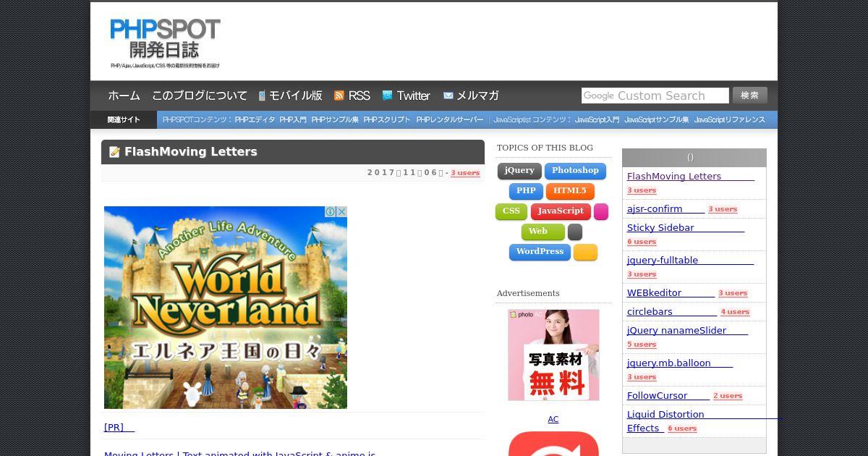Open the JavaScriptサンプル集 link
The width and height of the screenshot is (868, 456).
click(657, 120)
